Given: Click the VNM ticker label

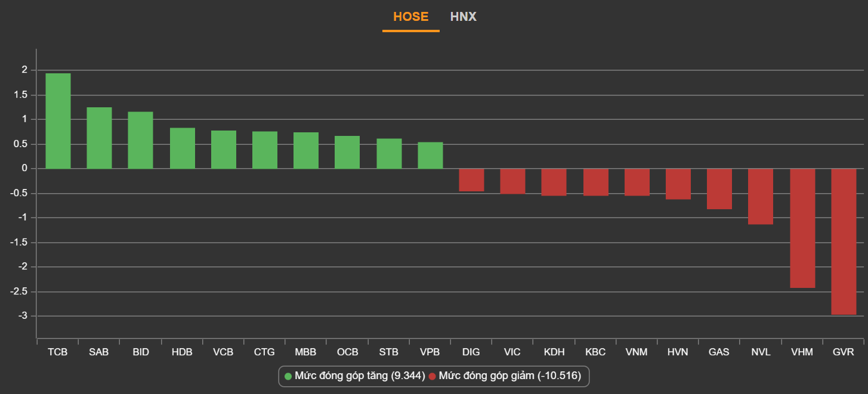Looking at the screenshot, I should [x=637, y=352].
